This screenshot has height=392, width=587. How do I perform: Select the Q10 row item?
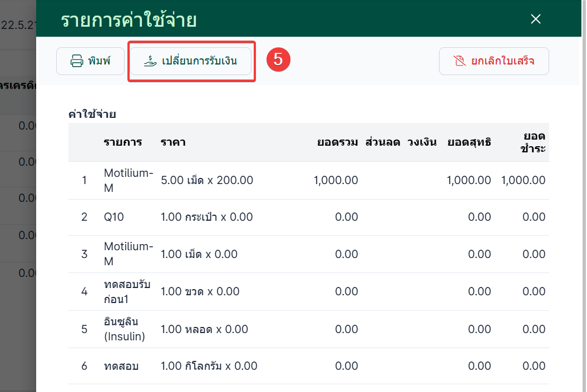point(114,217)
